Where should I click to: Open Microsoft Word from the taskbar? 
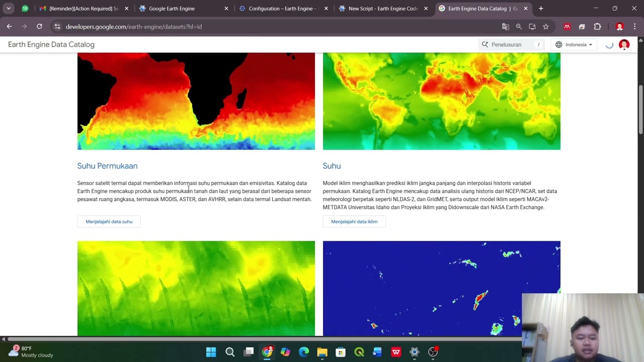point(377,352)
